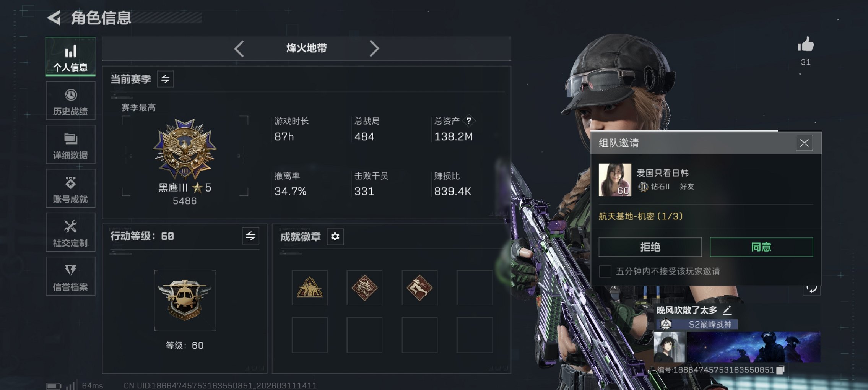Click the 总资产 question mark help icon
Viewport: 868px width, 390px height.
click(469, 121)
